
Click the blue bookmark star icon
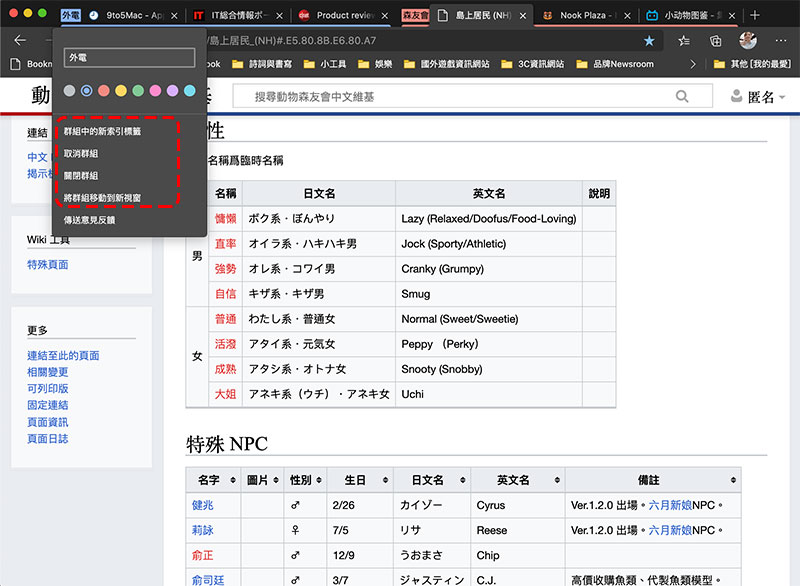tap(650, 41)
